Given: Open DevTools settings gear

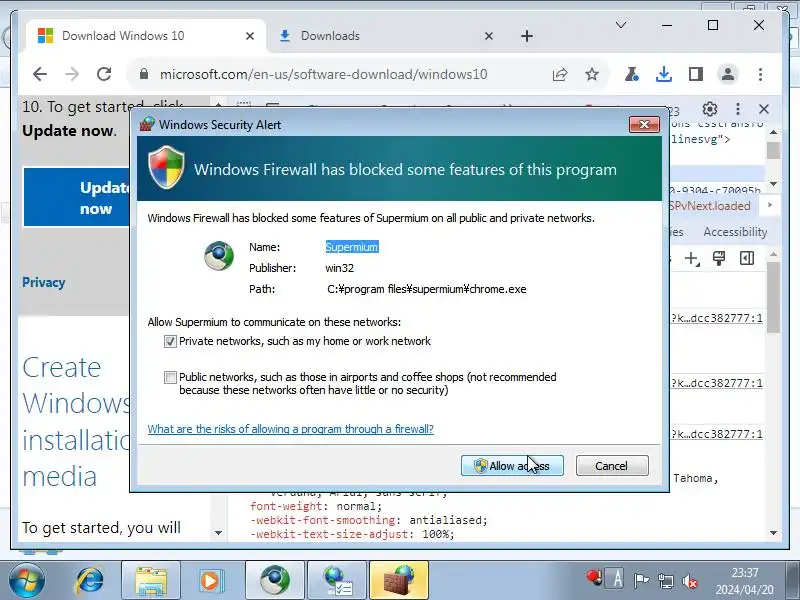Looking at the screenshot, I should click(x=710, y=109).
